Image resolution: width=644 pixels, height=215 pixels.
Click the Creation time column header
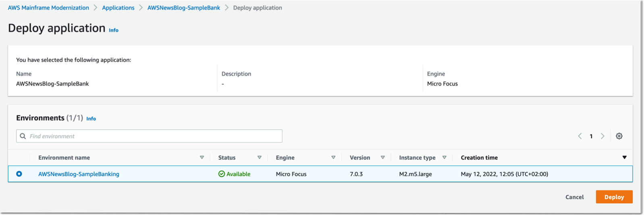pos(479,157)
